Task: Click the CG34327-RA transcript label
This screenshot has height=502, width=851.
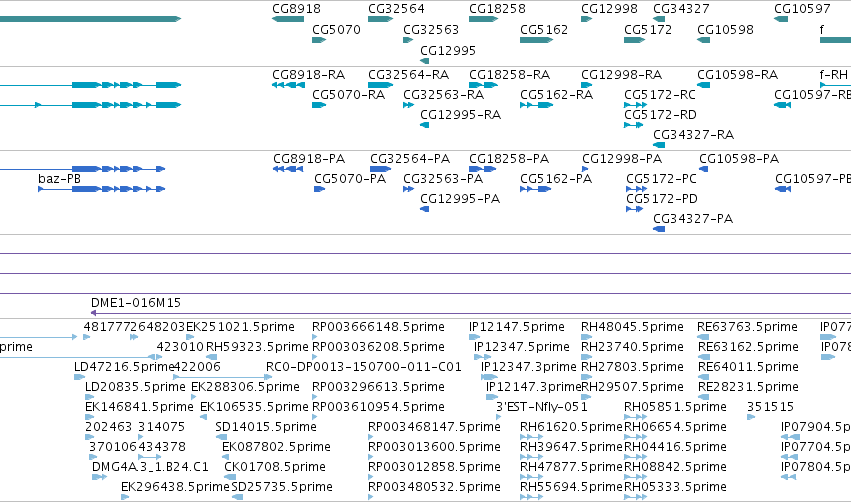Action: (694, 135)
